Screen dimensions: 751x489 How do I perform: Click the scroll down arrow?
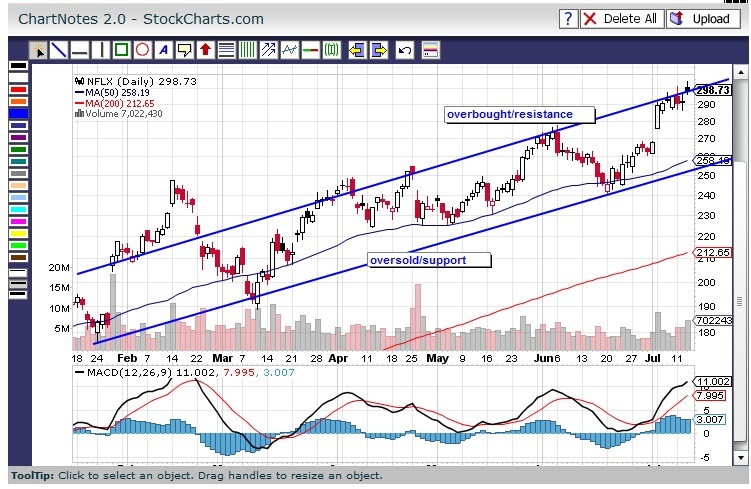tap(740, 458)
